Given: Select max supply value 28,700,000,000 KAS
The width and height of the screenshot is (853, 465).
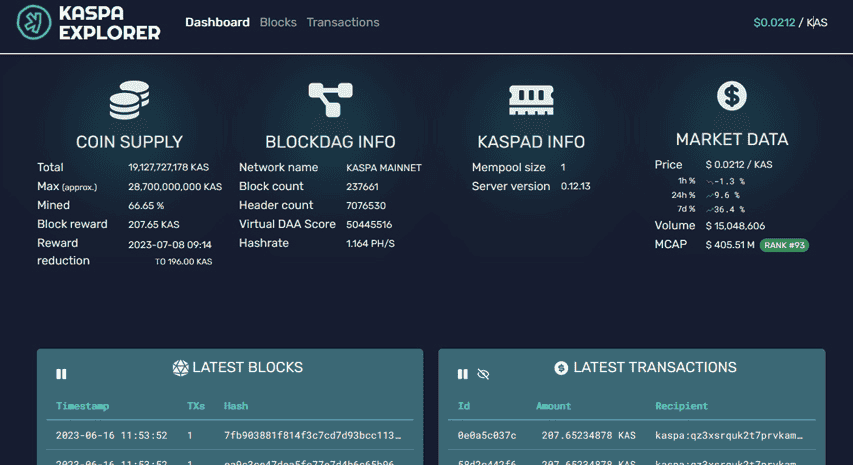Looking at the screenshot, I should point(175,187).
